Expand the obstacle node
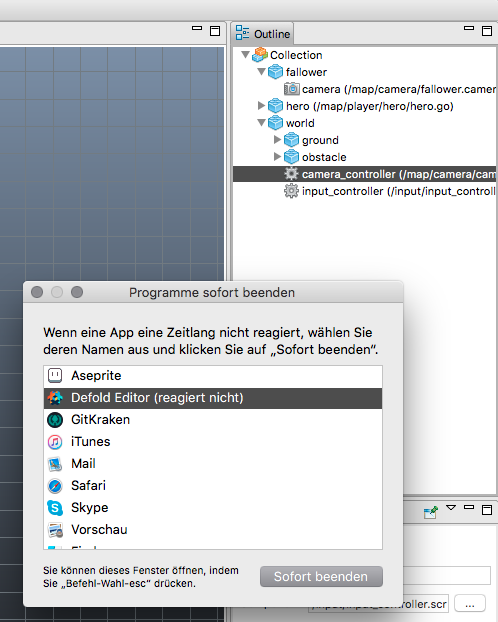The width and height of the screenshot is (498, 622). point(277,157)
